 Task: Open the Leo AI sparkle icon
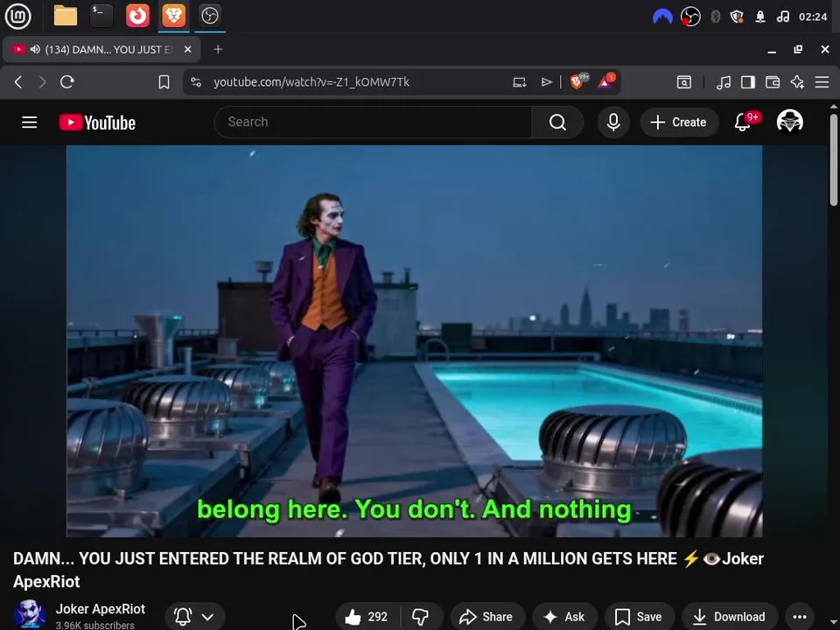coord(797,82)
